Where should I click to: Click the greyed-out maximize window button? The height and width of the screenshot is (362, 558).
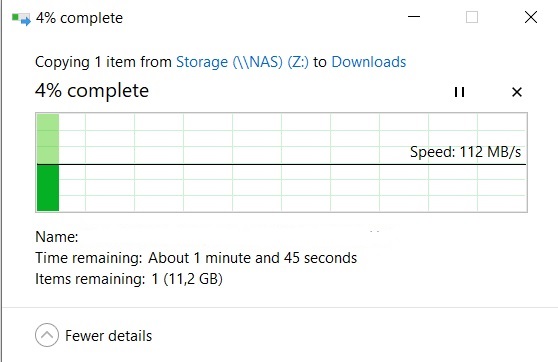[x=472, y=17]
